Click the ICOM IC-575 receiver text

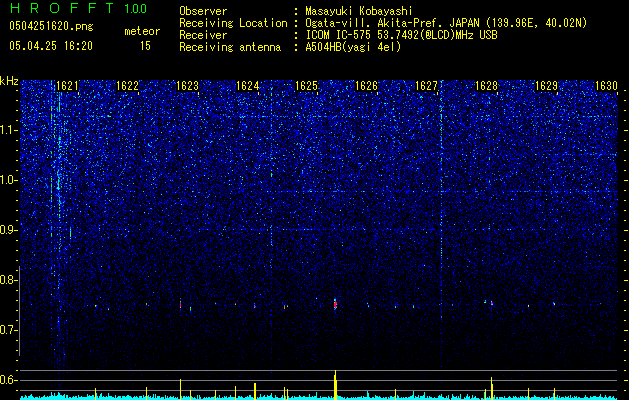[x=401, y=35]
